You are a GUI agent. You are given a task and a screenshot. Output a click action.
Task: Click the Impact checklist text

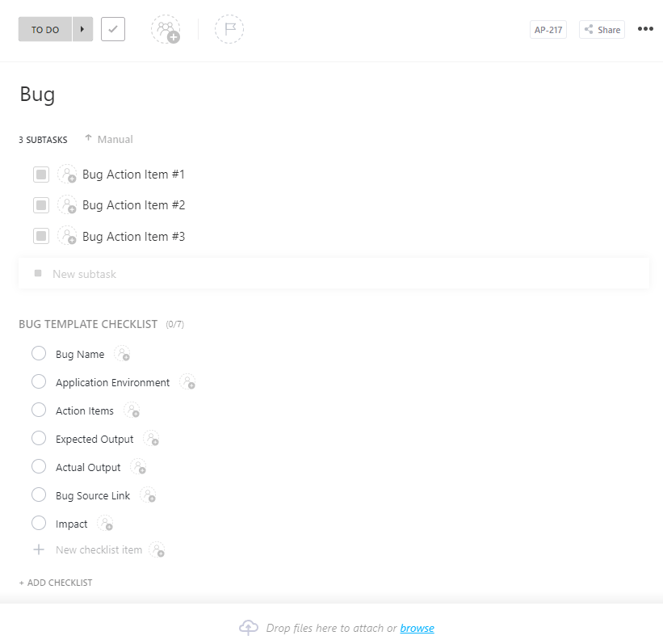71,524
